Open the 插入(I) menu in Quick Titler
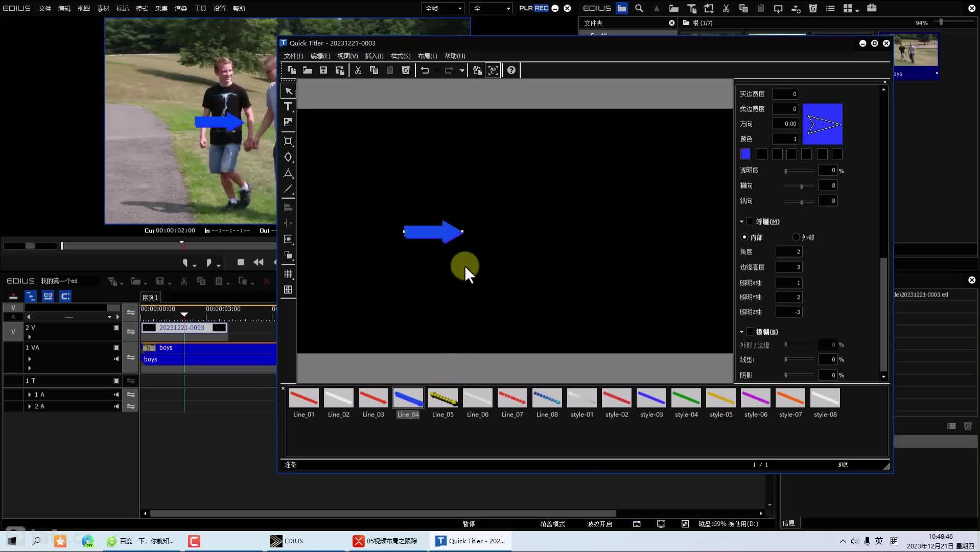The width and height of the screenshot is (980, 552). coord(374,56)
